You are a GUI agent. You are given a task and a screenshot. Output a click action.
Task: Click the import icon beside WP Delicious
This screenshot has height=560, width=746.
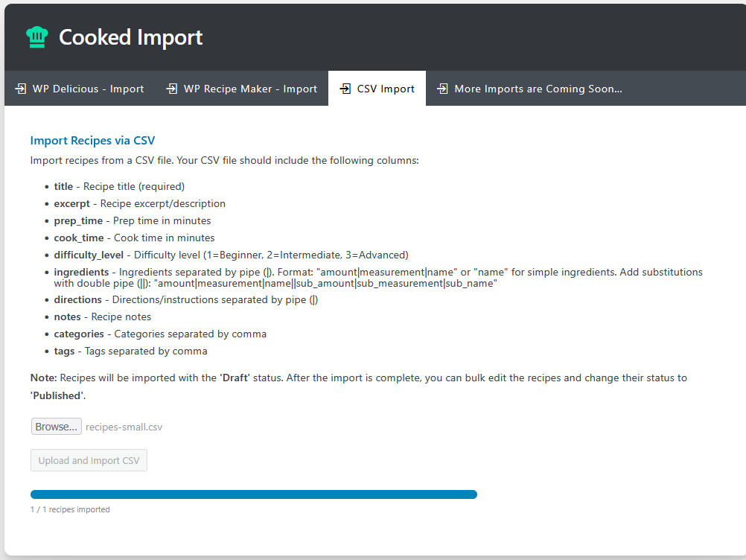[x=20, y=89]
